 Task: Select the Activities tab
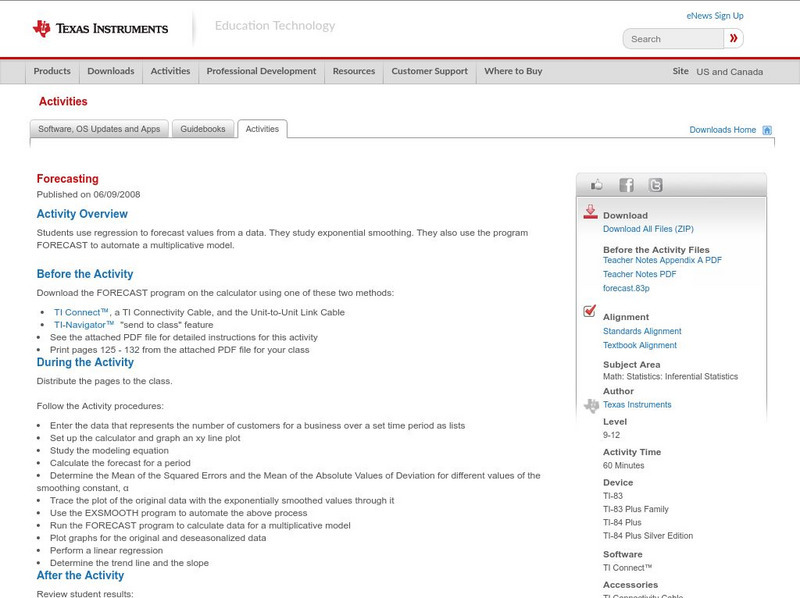point(262,129)
